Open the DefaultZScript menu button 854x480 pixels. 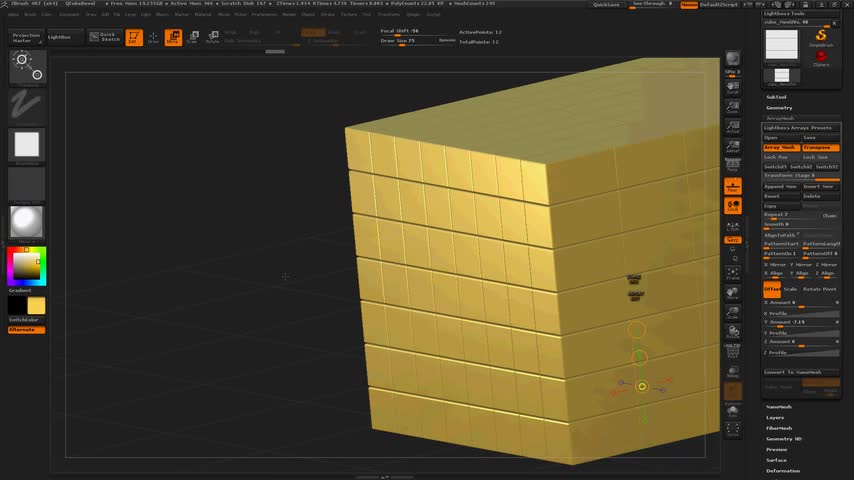click(x=718, y=4)
